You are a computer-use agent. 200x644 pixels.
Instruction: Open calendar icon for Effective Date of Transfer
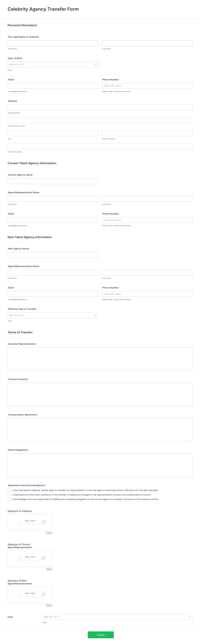[x=95, y=315]
